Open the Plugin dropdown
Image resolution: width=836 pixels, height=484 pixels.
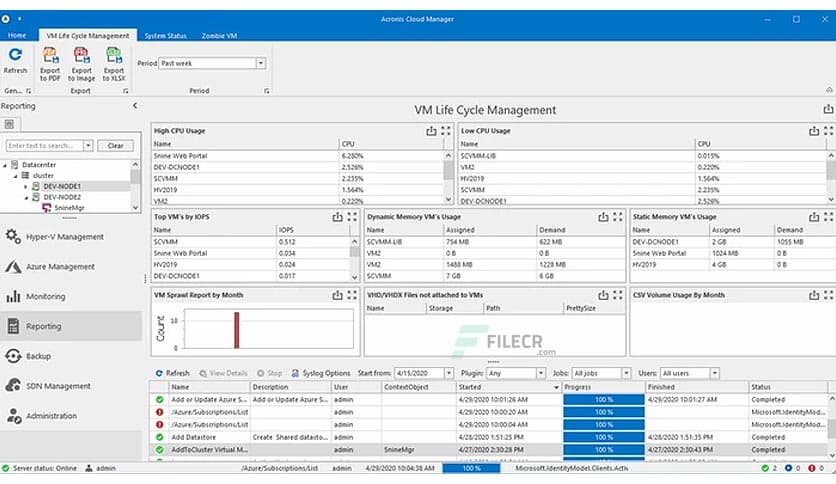click(541, 373)
